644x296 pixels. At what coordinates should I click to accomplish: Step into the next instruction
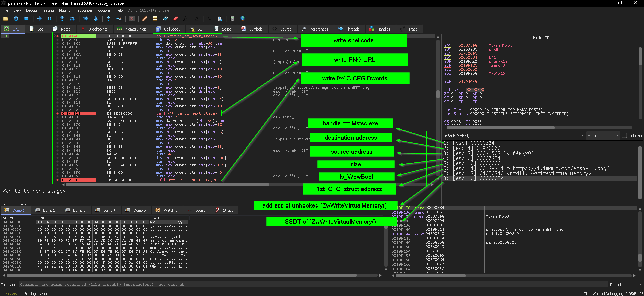62,19
